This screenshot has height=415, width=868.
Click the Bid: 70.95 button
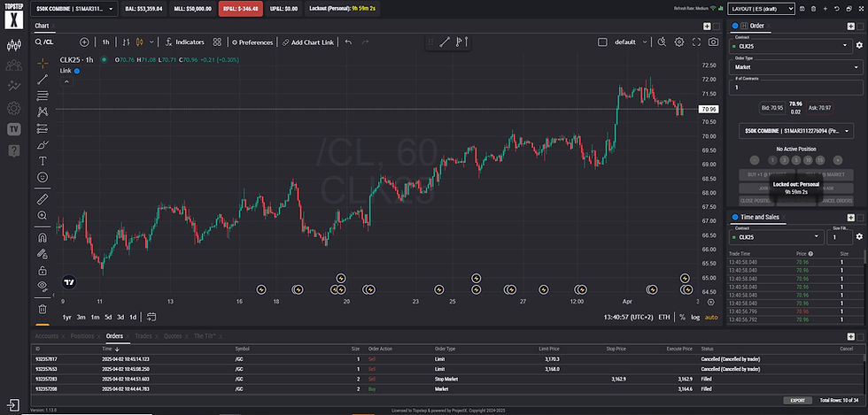pyautogui.click(x=771, y=108)
